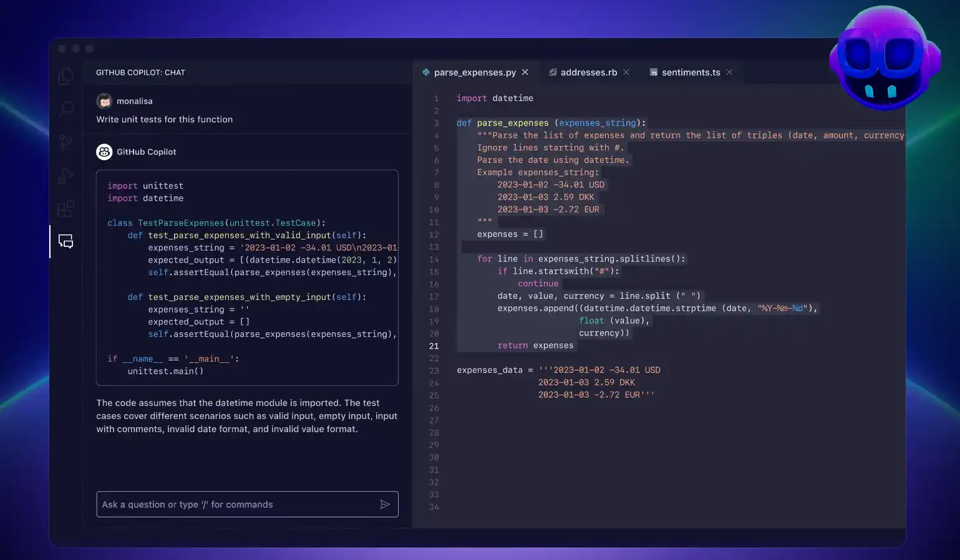960x560 pixels.
Task: Open Source Control branch icon
Action: [x=65, y=142]
